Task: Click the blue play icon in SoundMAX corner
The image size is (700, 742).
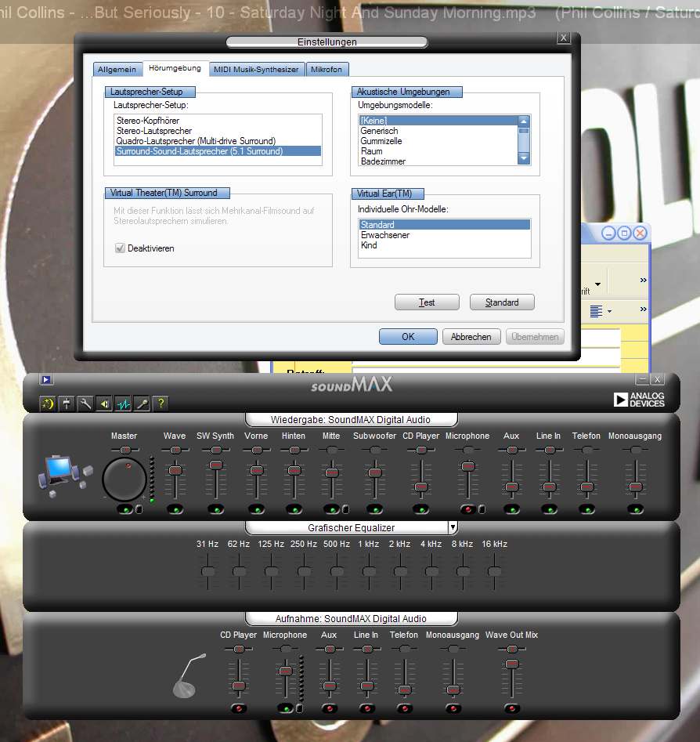Action: [x=46, y=379]
